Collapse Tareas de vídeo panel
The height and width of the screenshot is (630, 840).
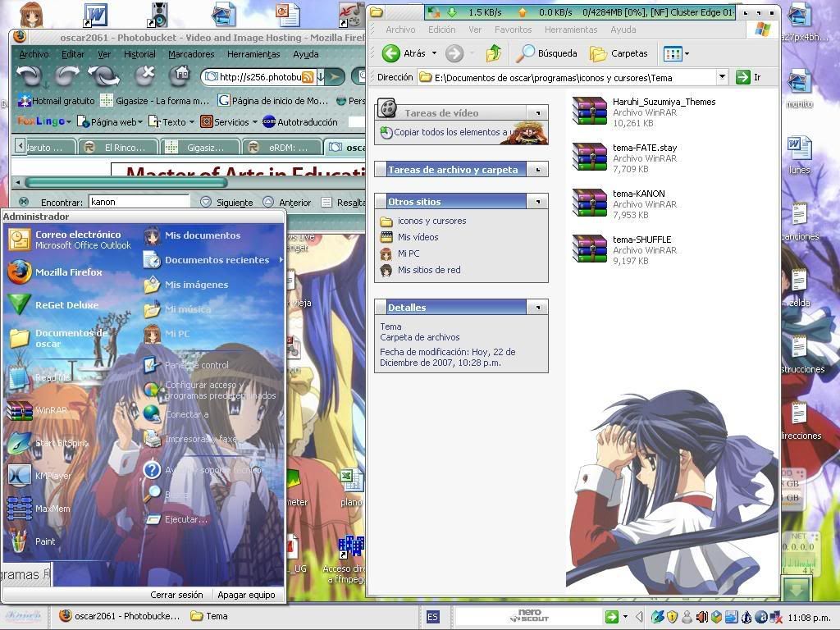point(537,113)
